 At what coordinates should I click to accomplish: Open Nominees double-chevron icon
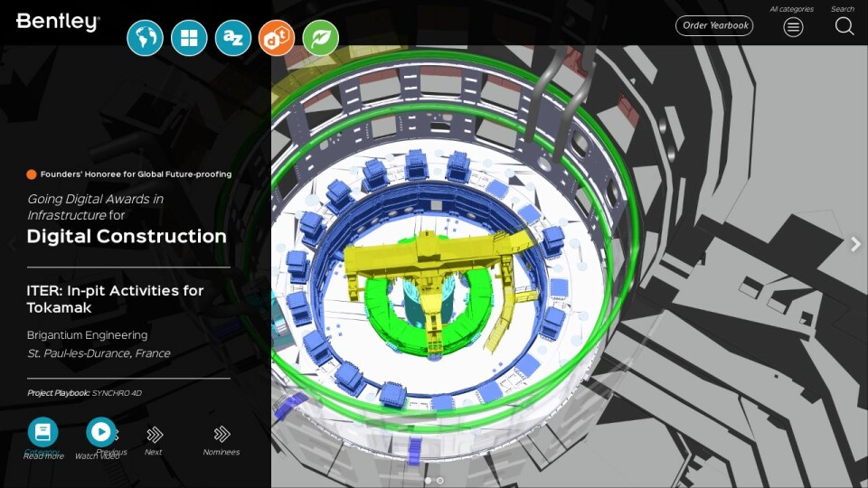coord(222,435)
